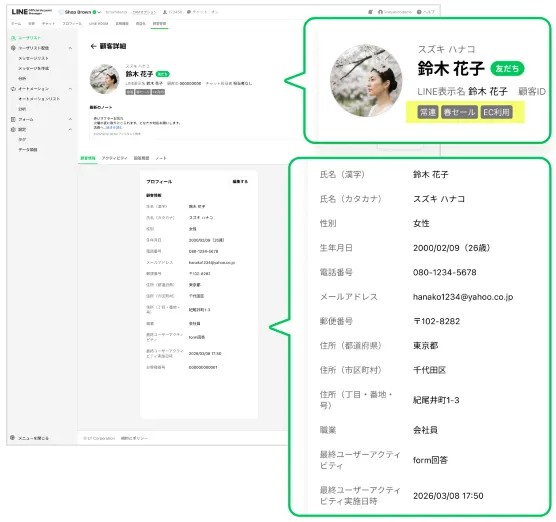The height and width of the screenshot is (522, 556).
Task: Open the CRMオプション link in header
Action: click(144, 12)
